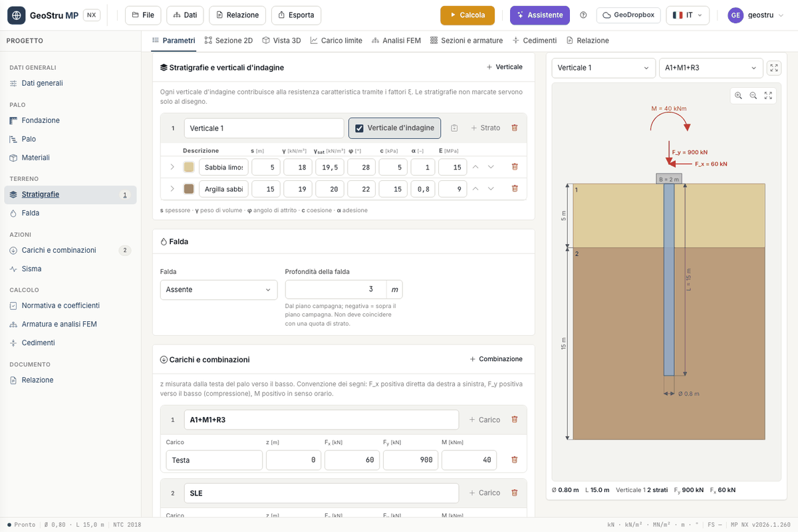Image resolution: width=798 pixels, height=532 pixels.
Task: Click the Argilla sabbiosa color swatch
Action: click(189, 189)
